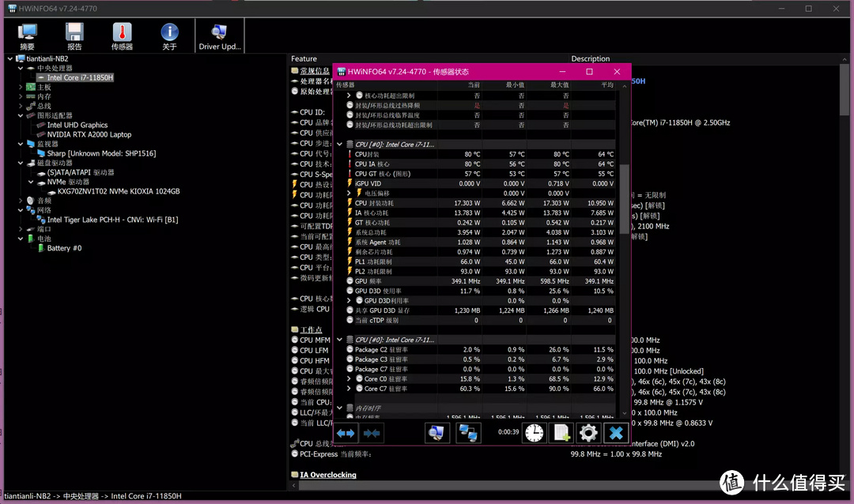Open the 摘要 summary toolbar icon
Screen dimensions: 854x504
click(x=27, y=36)
